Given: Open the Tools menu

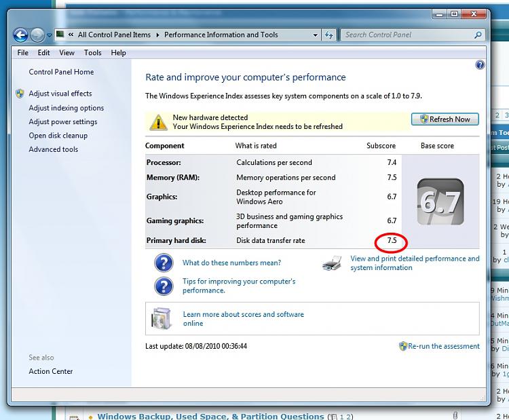Looking at the screenshot, I should pos(93,52).
